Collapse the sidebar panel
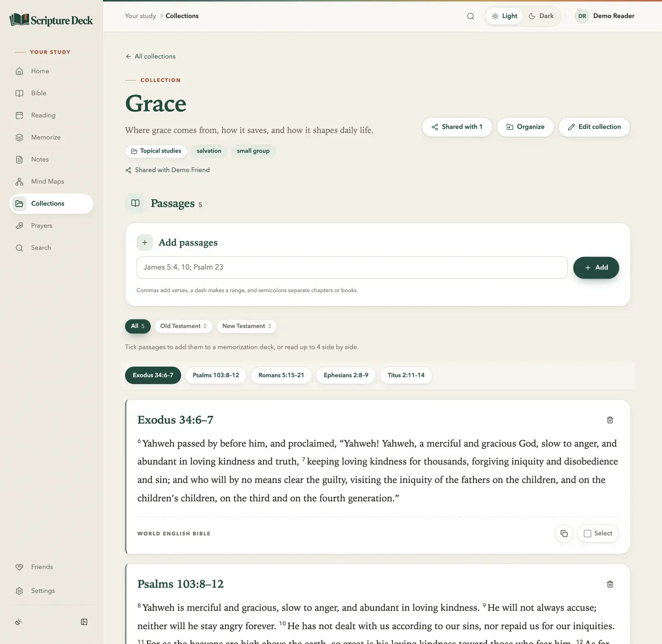The height and width of the screenshot is (644, 662). tap(84, 622)
